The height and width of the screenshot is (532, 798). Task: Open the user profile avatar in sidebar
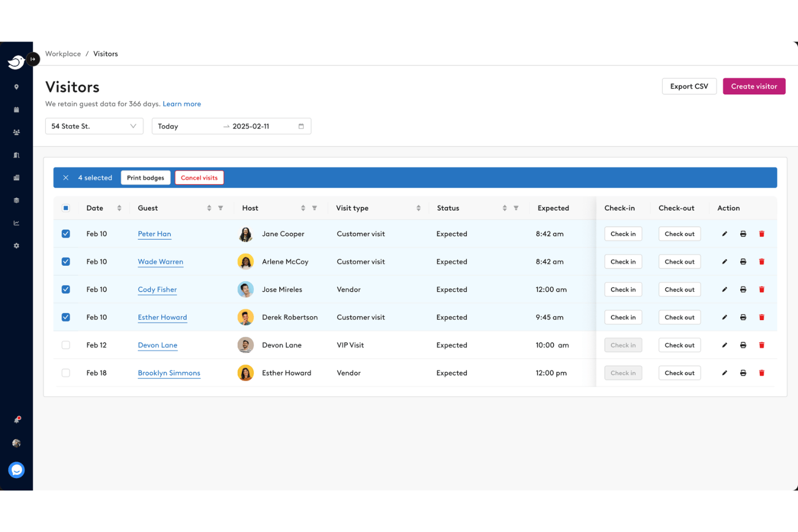pos(16,443)
